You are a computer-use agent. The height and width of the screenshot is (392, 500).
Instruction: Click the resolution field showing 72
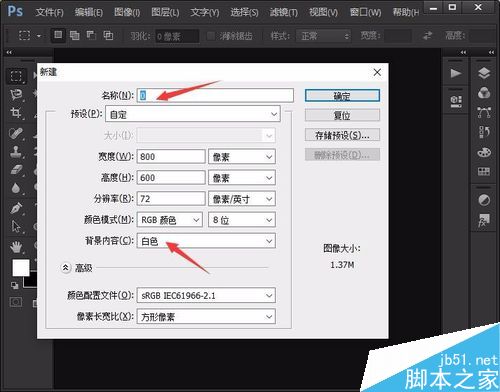(171, 199)
